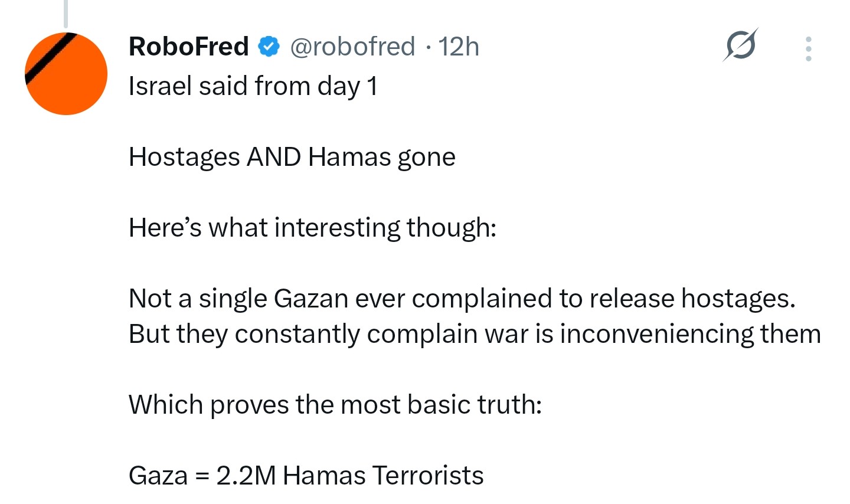Open the post via the 12h timestamp
Viewport: 850px width, 504px height.
(x=459, y=47)
